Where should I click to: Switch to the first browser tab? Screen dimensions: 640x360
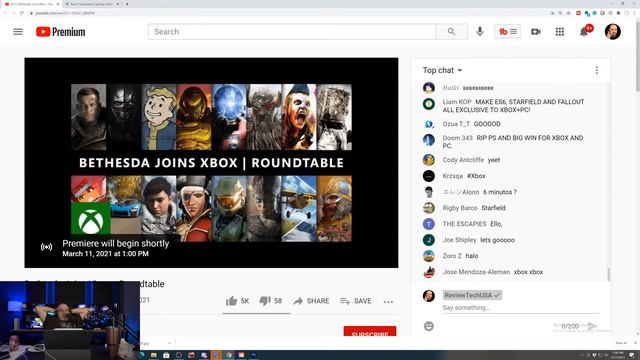[31, 4]
